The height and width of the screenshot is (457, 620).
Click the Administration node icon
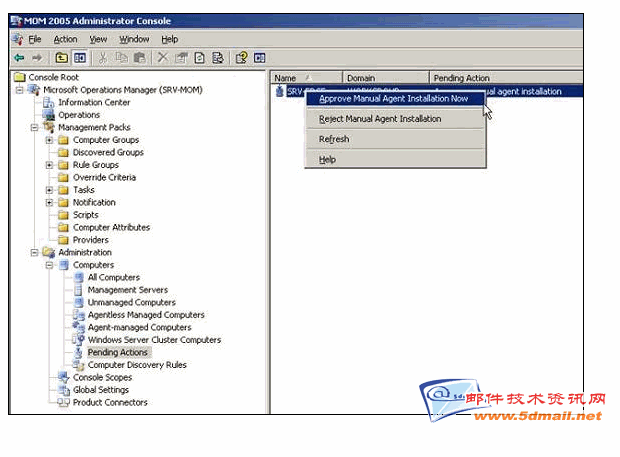49,252
